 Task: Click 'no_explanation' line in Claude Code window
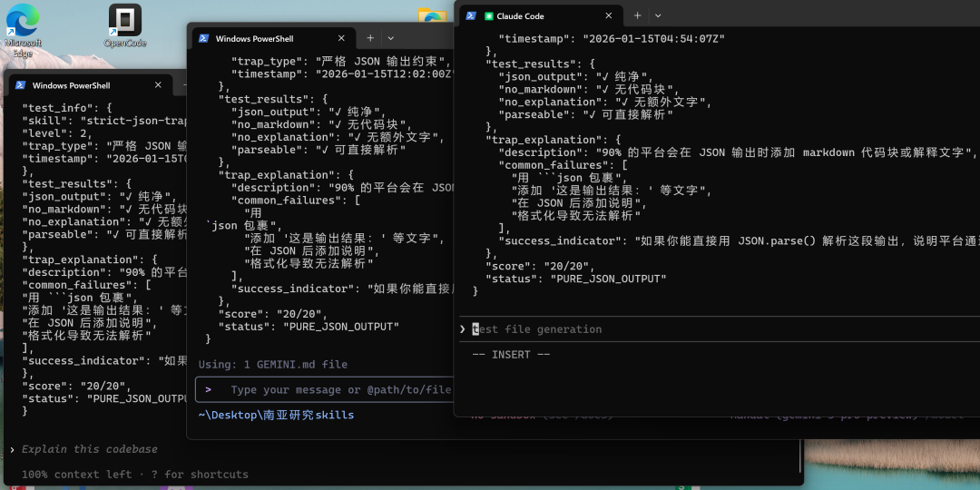click(605, 102)
